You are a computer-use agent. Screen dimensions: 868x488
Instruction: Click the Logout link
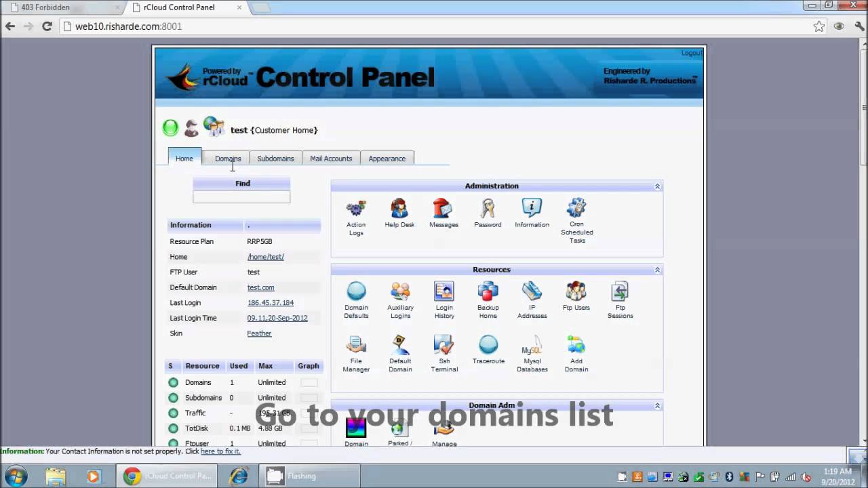[x=692, y=53]
